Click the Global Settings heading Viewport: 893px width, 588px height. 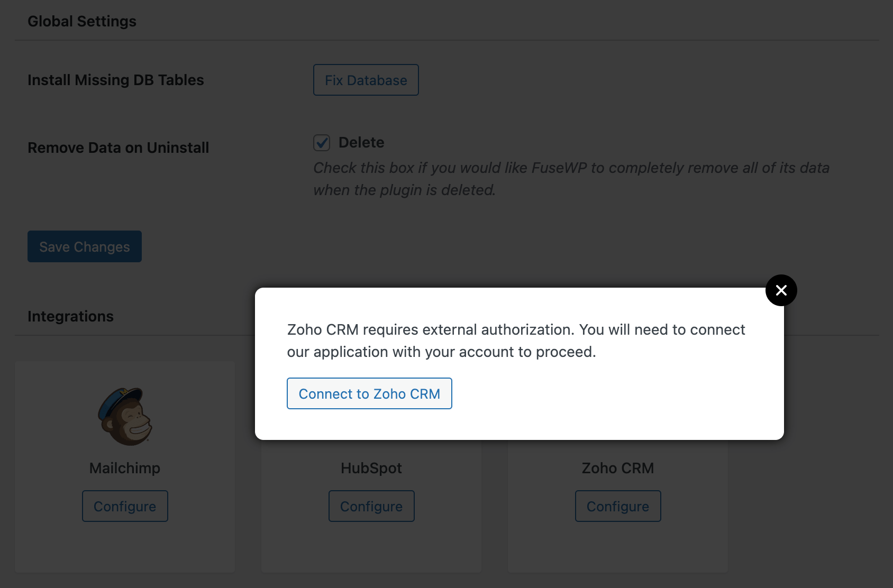coord(82,21)
